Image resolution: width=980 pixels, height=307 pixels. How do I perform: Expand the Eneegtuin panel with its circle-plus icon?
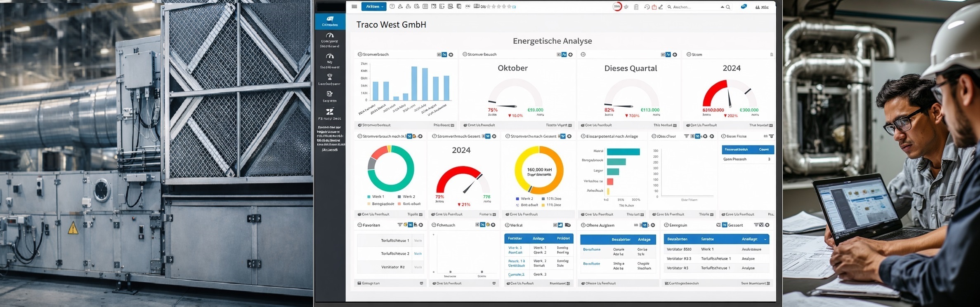pos(666,225)
